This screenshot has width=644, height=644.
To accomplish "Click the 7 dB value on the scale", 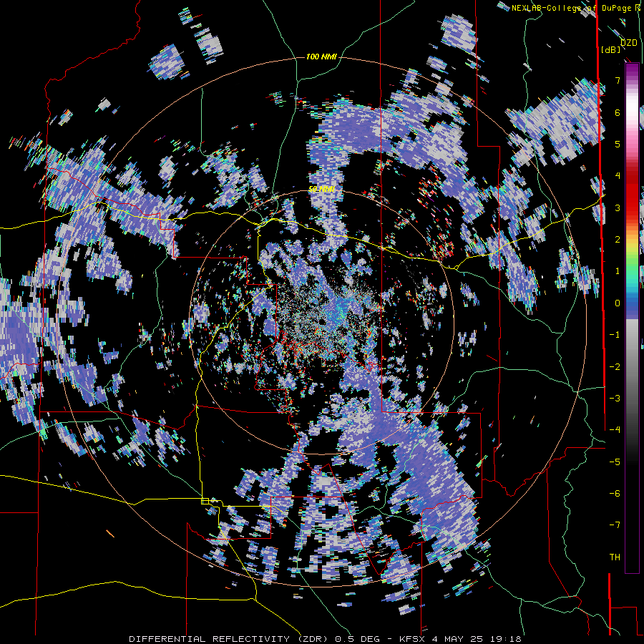I will (x=618, y=80).
